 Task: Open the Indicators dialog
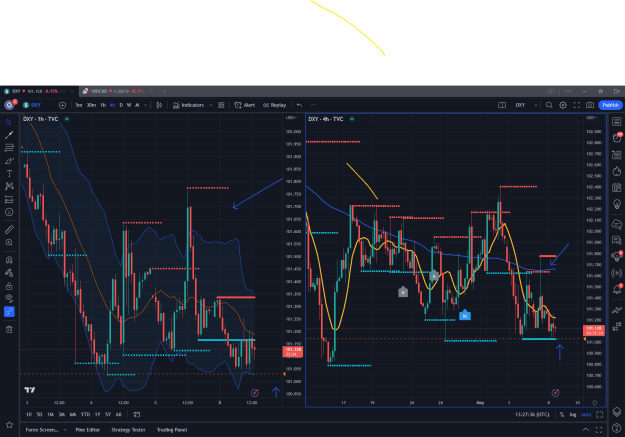(189, 105)
